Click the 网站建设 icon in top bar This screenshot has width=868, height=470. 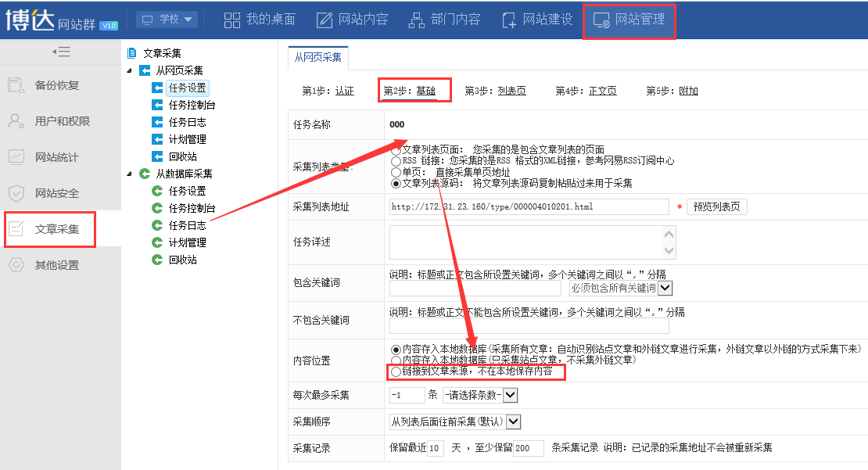pyautogui.click(x=509, y=20)
